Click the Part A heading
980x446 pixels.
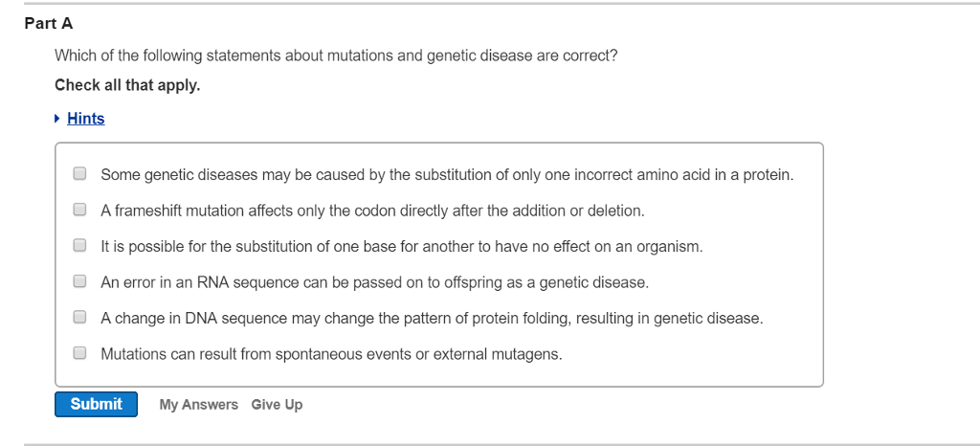pyautogui.click(x=49, y=24)
